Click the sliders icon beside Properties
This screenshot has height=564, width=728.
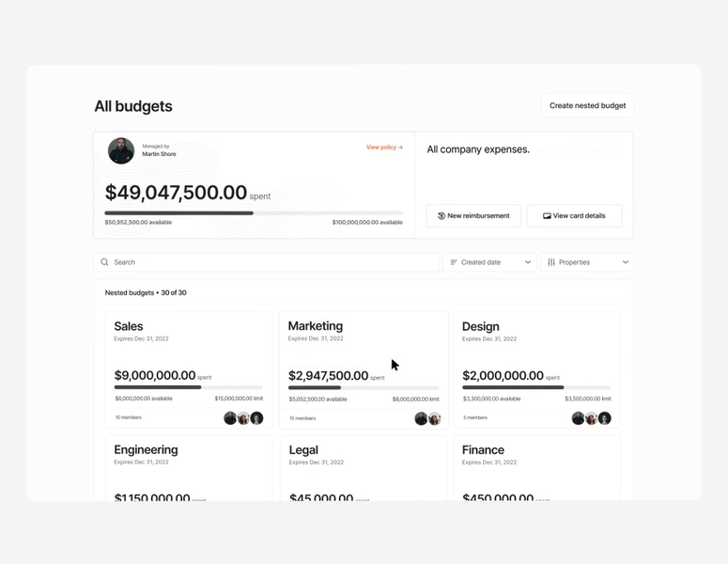[551, 262]
